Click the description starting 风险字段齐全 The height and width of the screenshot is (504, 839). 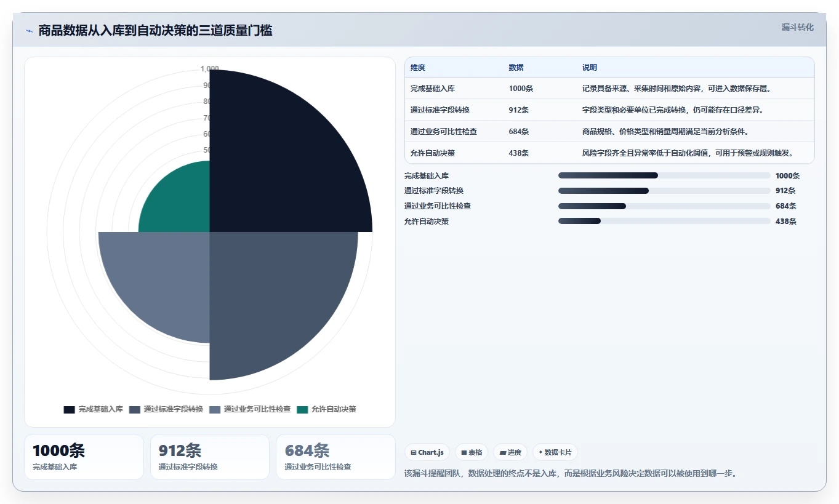coord(690,153)
